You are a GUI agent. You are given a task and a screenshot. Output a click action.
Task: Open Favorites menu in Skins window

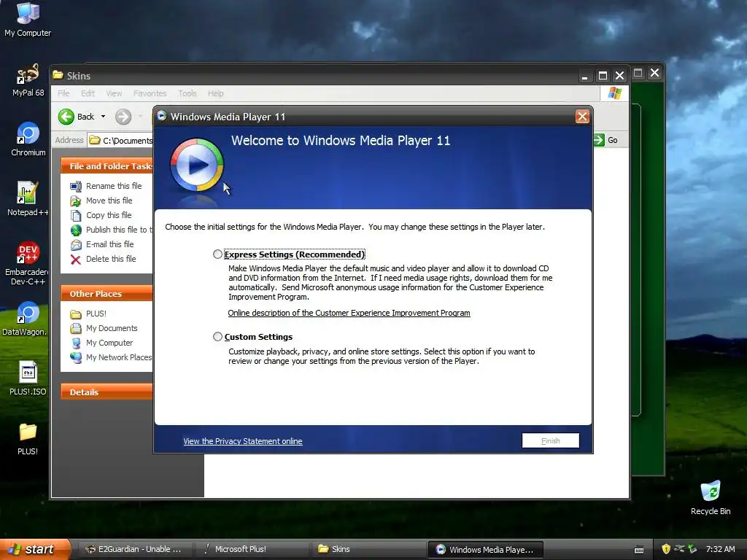coord(150,93)
